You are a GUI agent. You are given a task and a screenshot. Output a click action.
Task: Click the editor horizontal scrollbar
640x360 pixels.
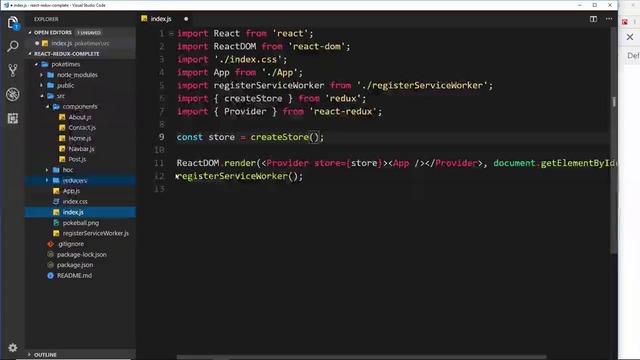tap(361, 357)
